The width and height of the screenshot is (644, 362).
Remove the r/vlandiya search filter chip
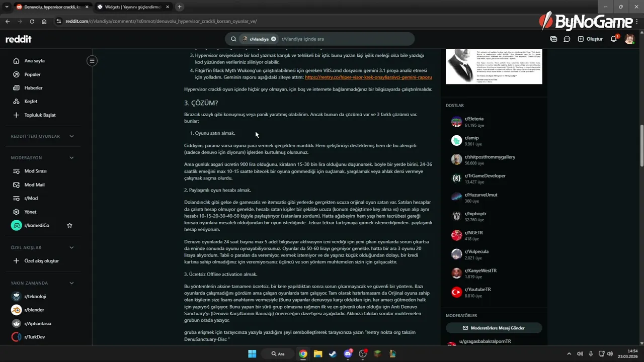tap(274, 39)
